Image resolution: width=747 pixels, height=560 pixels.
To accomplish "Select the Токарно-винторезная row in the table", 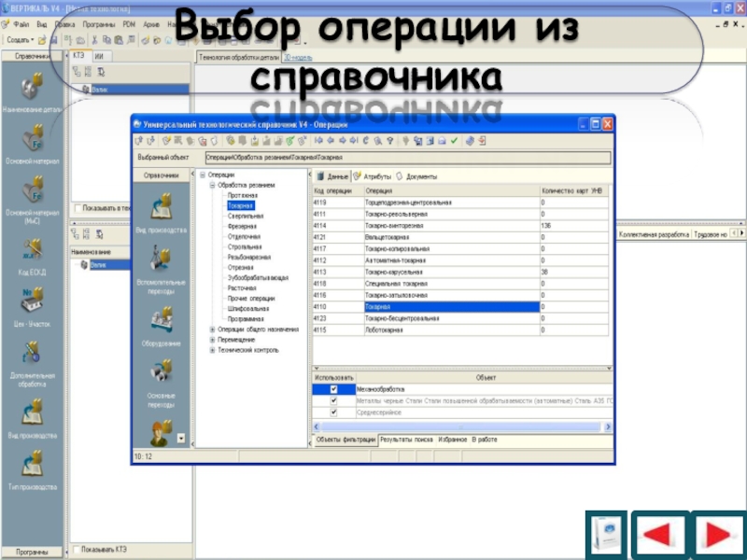I will 460,226.
